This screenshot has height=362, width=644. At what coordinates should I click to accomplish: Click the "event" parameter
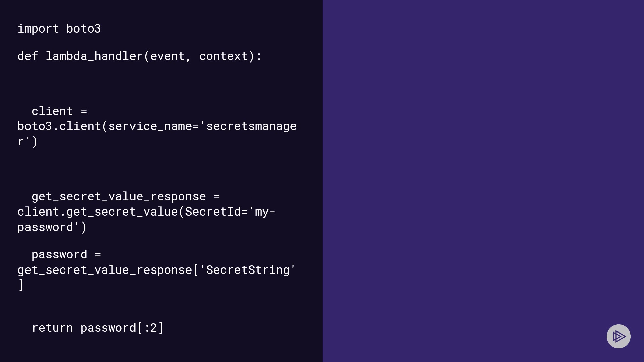pos(167,56)
